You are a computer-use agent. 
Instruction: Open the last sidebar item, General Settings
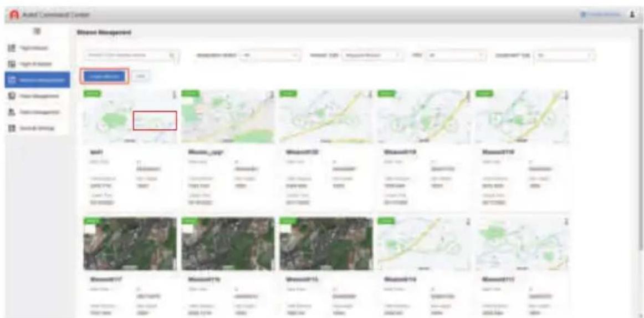click(36, 128)
